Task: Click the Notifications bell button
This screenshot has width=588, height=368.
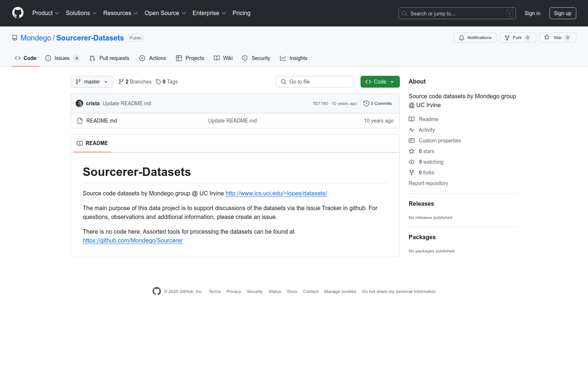Action: [x=475, y=38]
